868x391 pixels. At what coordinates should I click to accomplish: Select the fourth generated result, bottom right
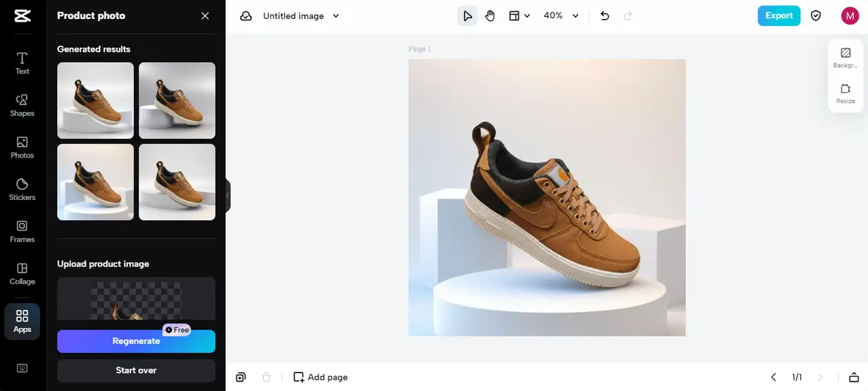pos(177,182)
